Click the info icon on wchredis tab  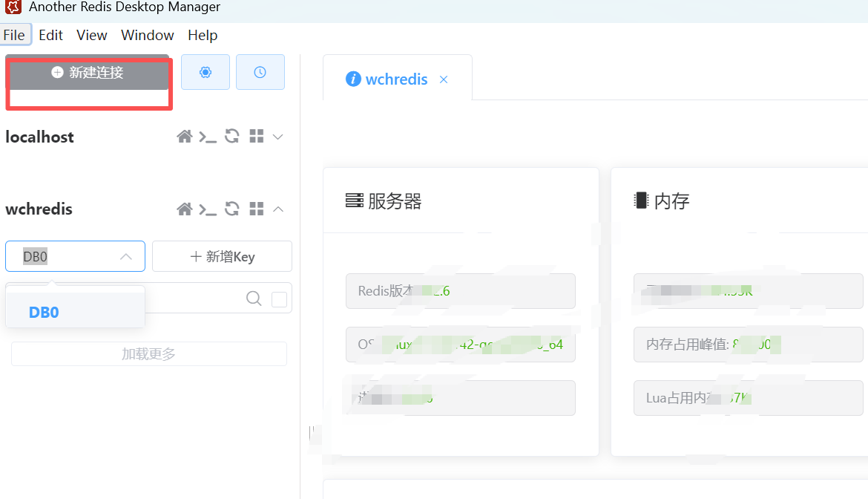[x=353, y=79]
